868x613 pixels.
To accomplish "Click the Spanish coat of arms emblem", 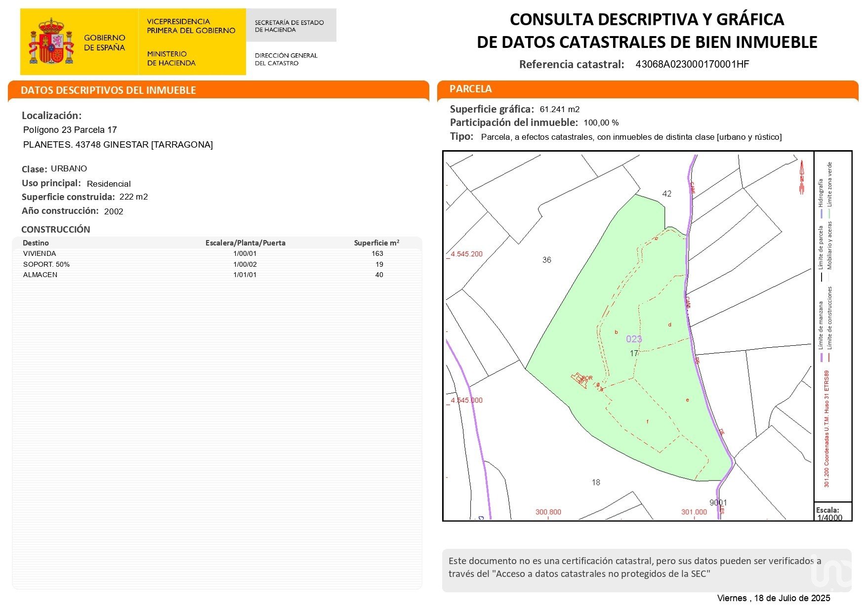I will [x=51, y=42].
